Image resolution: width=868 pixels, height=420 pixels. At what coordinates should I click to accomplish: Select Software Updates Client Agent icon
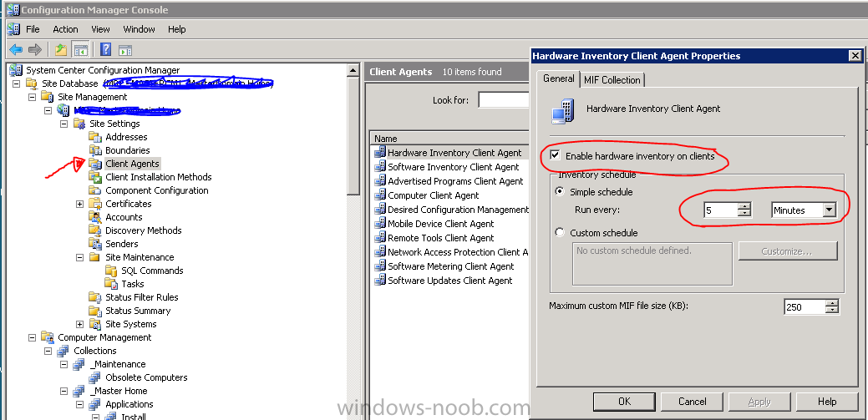click(380, 281)
